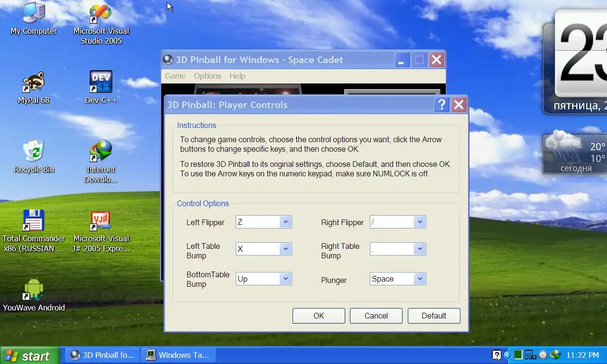Open the BottomTable Bump key dropdown

(x=285, y=279)
